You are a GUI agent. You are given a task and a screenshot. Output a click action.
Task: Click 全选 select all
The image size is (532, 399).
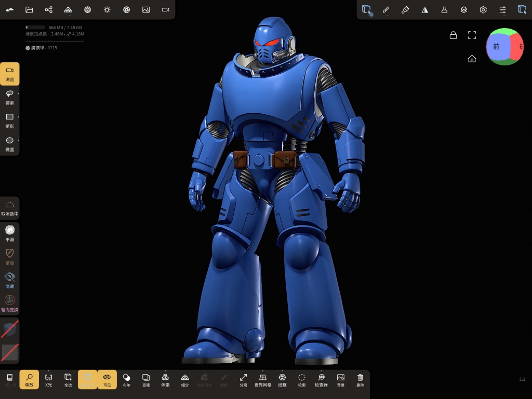(x=68, y=379)
